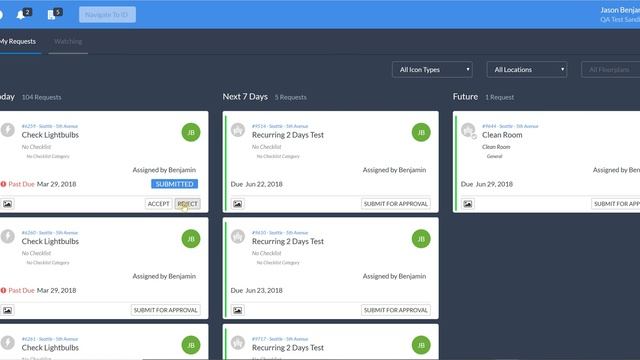
Task: Click the SUBMITTED status badge
Action: 175,184
